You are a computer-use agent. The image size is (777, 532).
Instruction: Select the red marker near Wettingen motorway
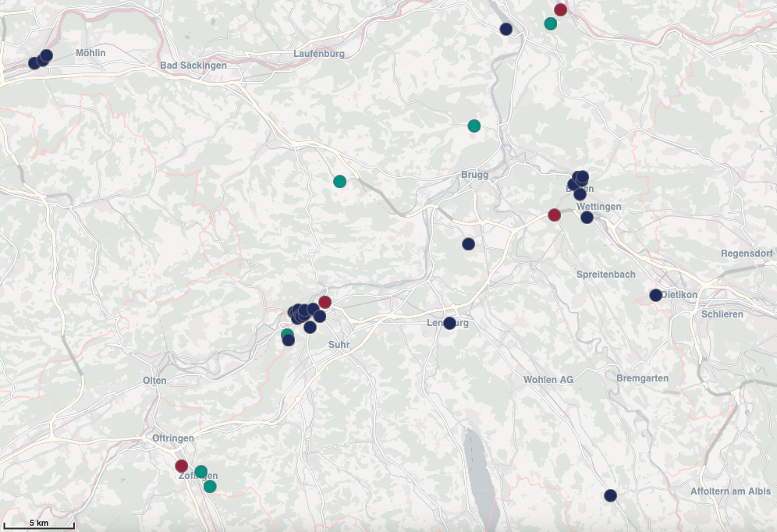point(554,215)
